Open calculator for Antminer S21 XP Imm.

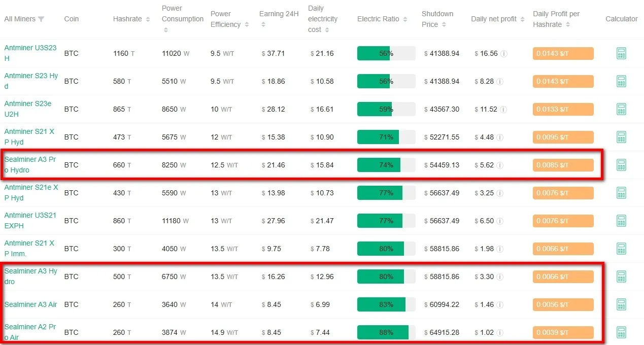(621, 249)
